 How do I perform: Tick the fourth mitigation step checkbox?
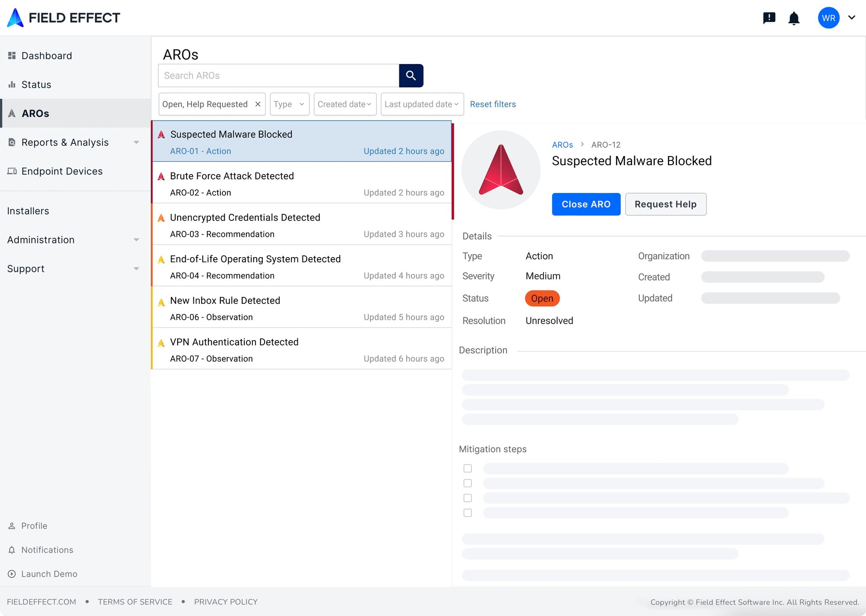[x=468, y=512]
